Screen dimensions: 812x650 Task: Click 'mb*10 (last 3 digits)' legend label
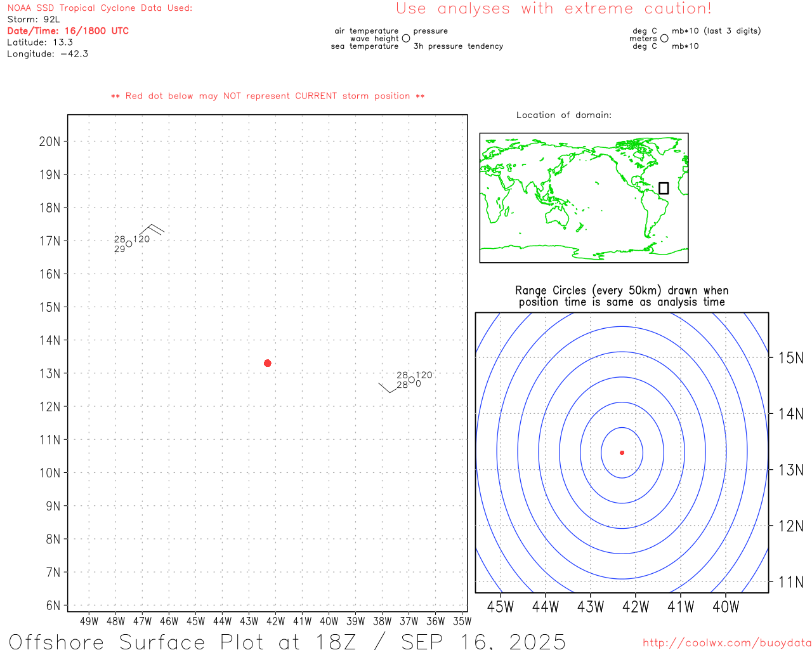716,30
